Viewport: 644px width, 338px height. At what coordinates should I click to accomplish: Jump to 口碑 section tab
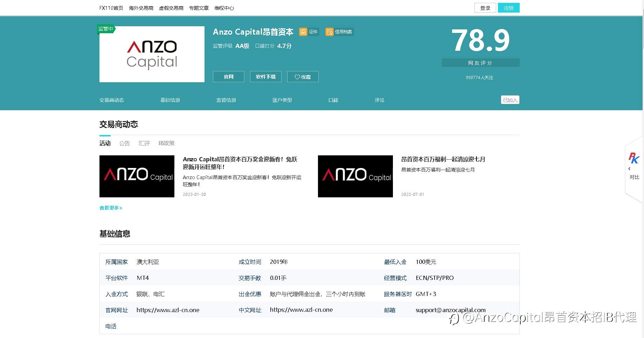[333, 100]
